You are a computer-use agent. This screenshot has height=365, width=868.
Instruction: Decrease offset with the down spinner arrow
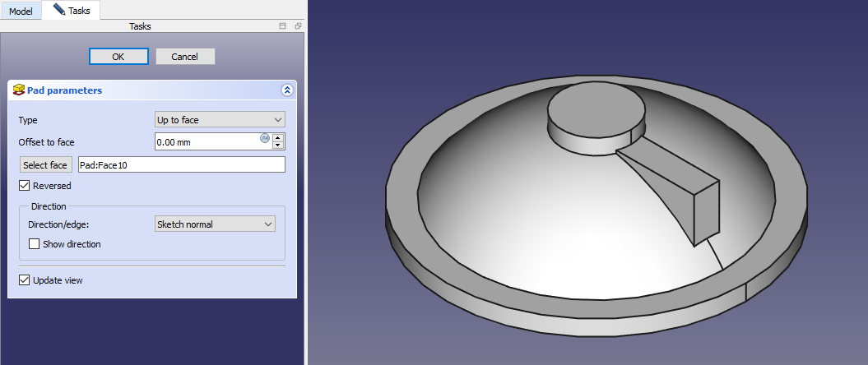coord(278,146)
